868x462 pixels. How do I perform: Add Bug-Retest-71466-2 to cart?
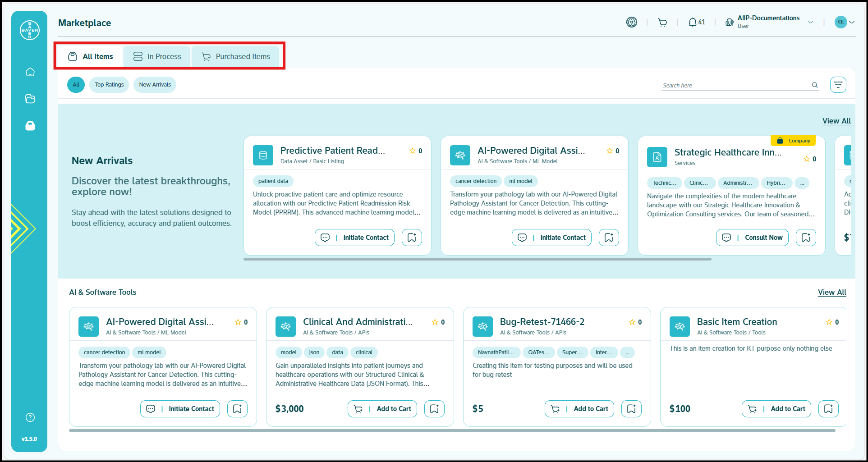(x=579, y=408)
